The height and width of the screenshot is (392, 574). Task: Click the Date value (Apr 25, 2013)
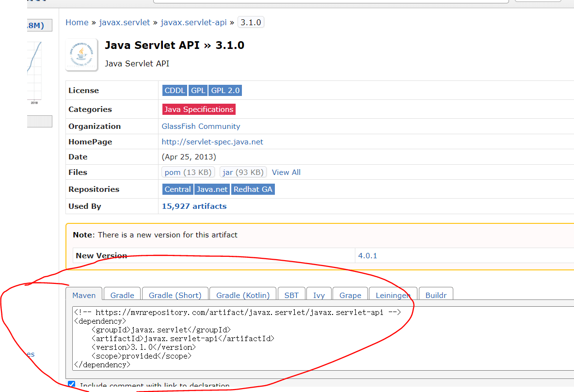click(189, 157)
